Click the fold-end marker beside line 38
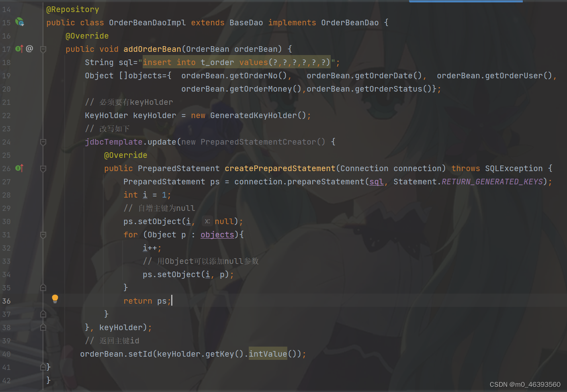 click(43, 327)
